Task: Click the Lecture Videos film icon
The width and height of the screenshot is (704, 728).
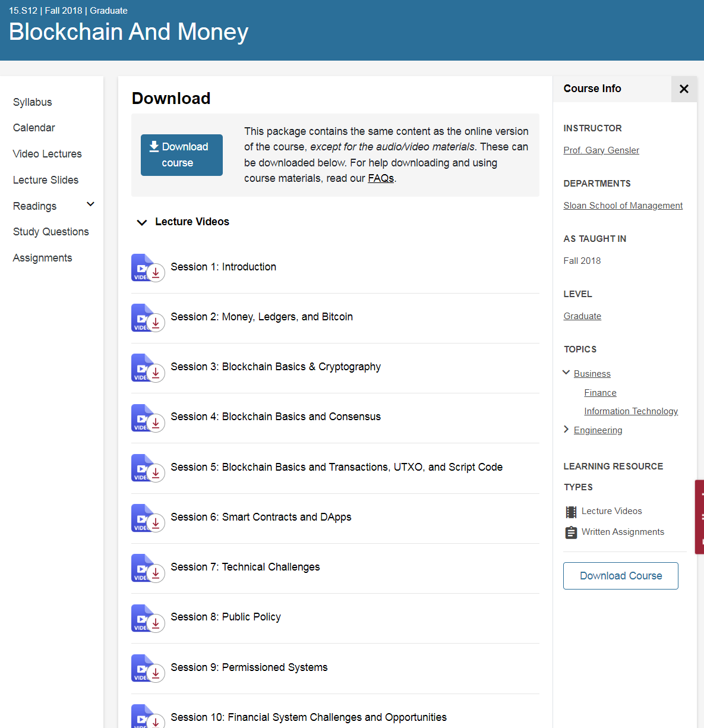Action: coord(571,512)
